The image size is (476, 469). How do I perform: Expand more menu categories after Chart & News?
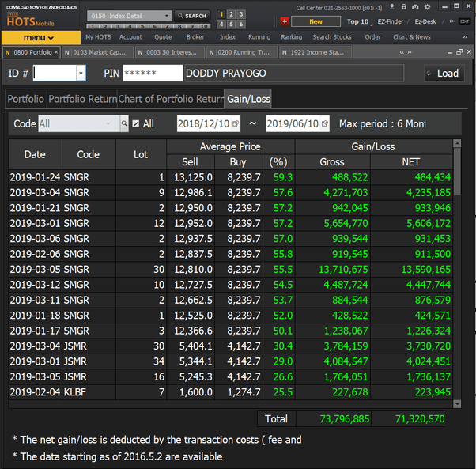[465, 37]
